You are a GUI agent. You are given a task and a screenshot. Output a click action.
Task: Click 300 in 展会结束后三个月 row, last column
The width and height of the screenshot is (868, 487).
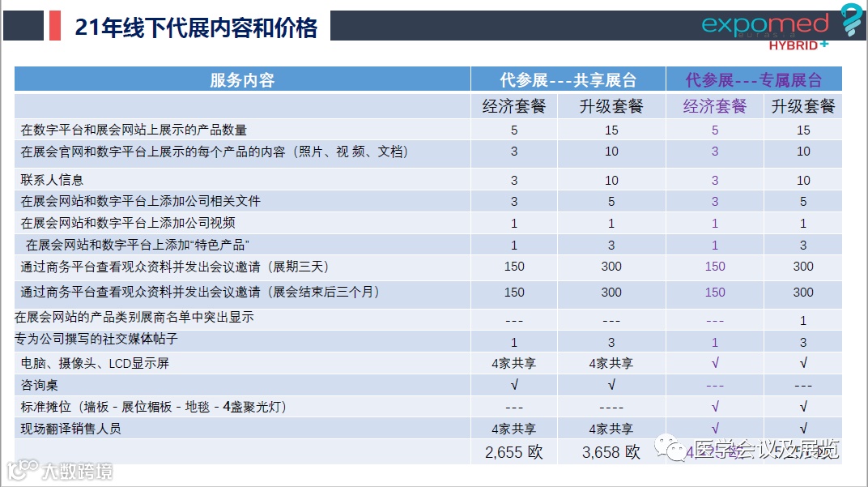(803, 292)
